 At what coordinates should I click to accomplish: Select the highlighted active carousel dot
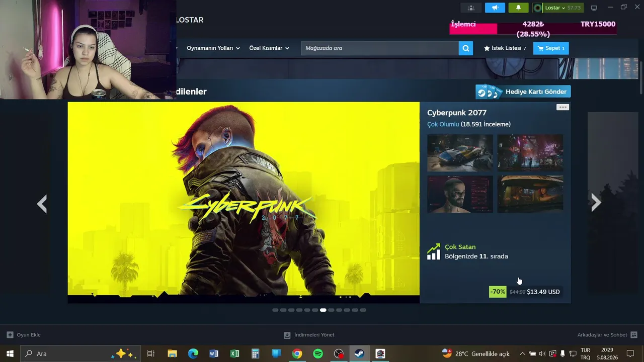323,310
